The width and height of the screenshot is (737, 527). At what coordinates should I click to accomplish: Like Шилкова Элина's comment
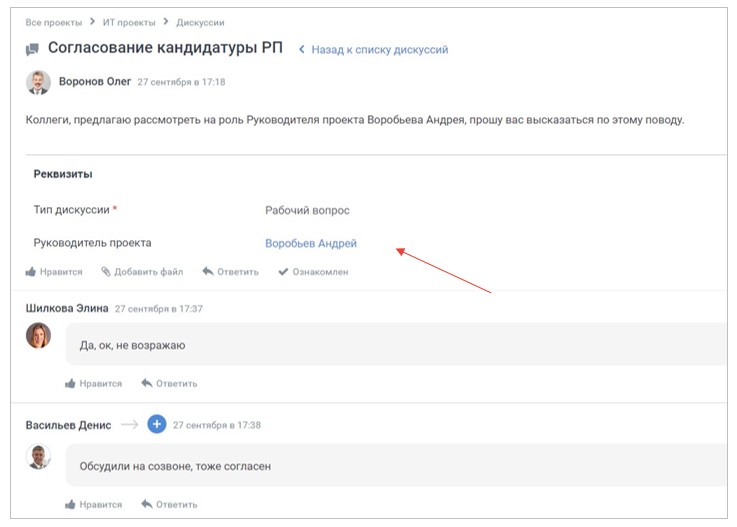click(x=93, y=384)
